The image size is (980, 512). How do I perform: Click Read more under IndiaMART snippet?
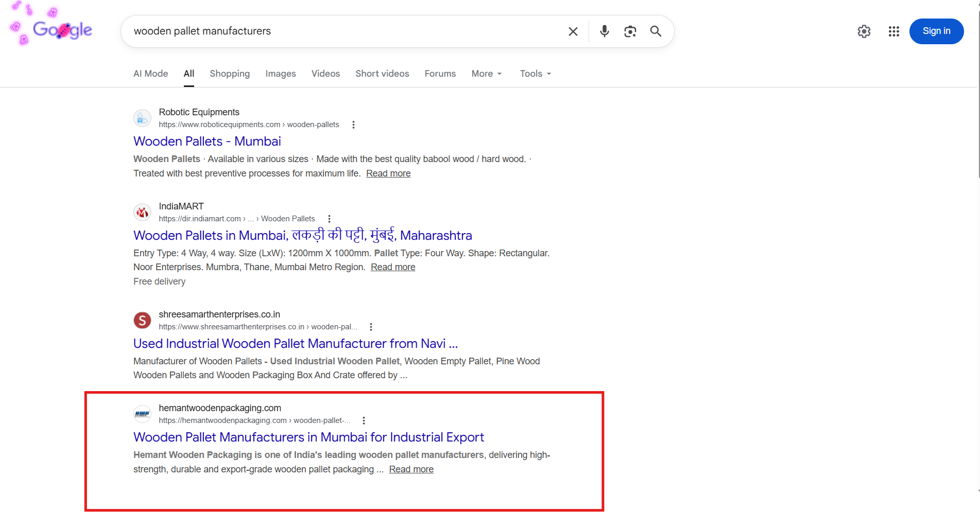tap(393, 267)
